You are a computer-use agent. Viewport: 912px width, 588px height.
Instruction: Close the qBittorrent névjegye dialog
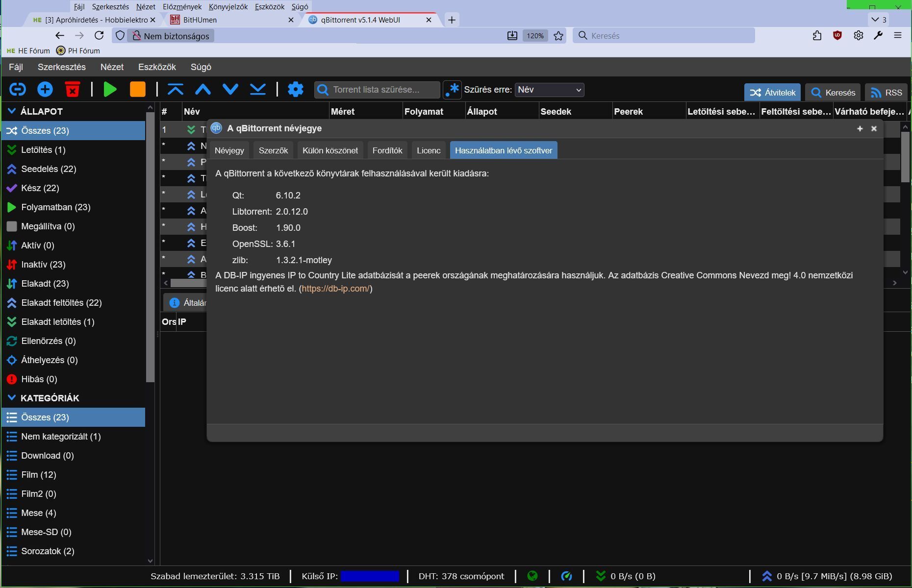click(874, 128)
